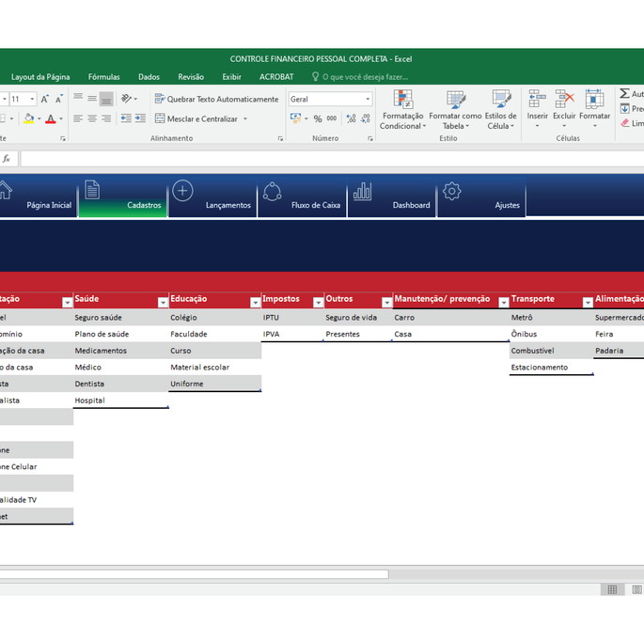Open the Número dialog launcher
Screen dimensions: 644x644
click(370, 139)
